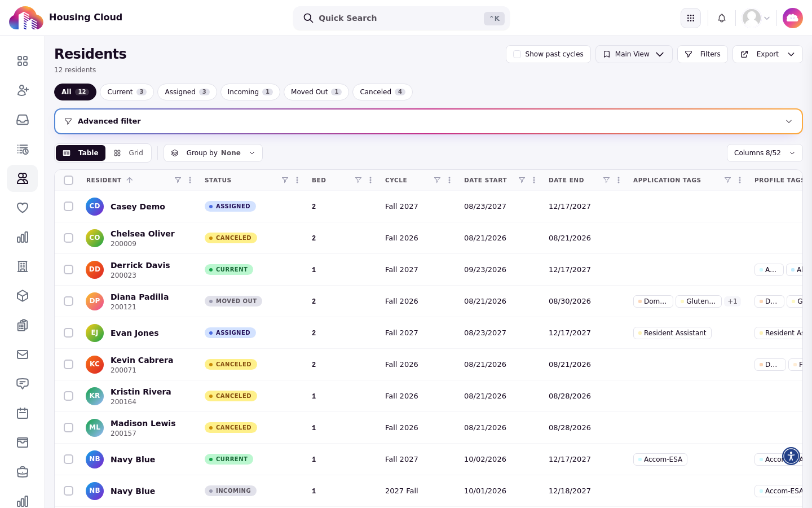The height and width of the screenshot is (508, 812).
Task: Switch to the Canceled tab
Action: [x=382, y=92]
